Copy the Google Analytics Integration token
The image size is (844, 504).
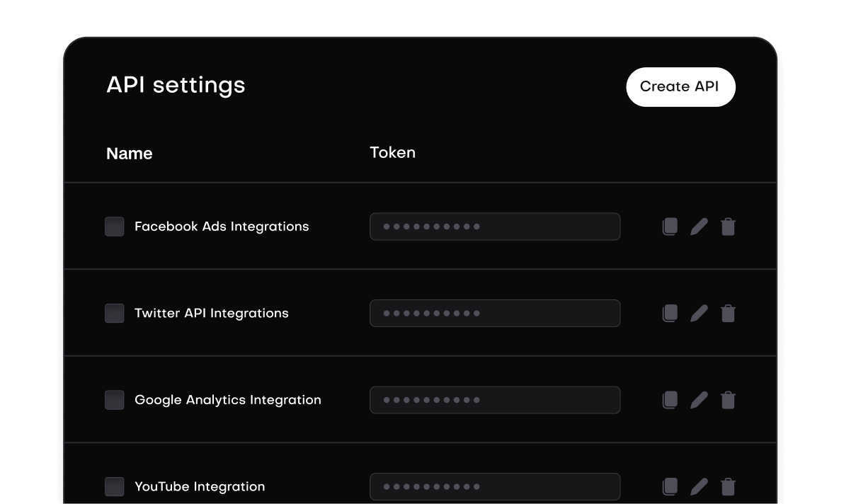[x=669, y=400]
